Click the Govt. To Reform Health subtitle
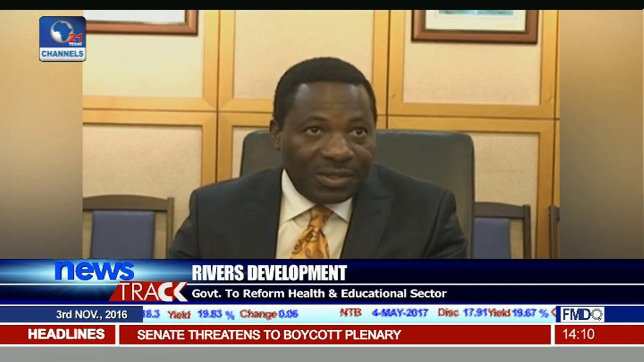 click(x=319, y=294)
